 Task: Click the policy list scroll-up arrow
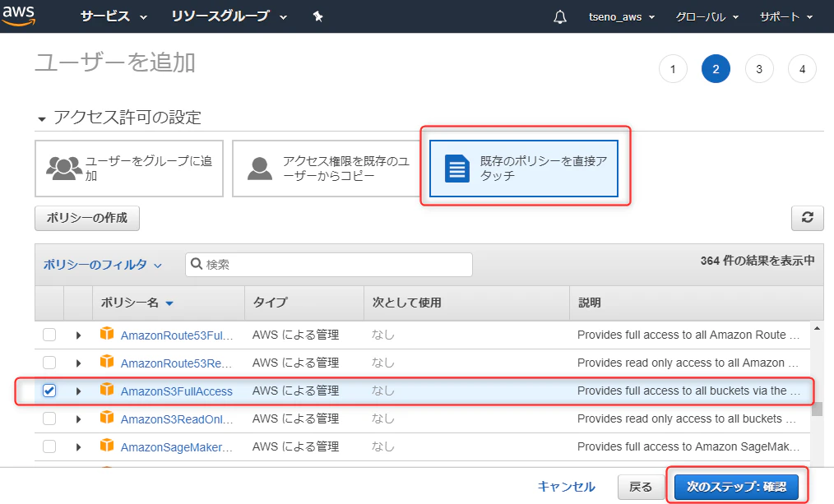[x=817, y=328]
